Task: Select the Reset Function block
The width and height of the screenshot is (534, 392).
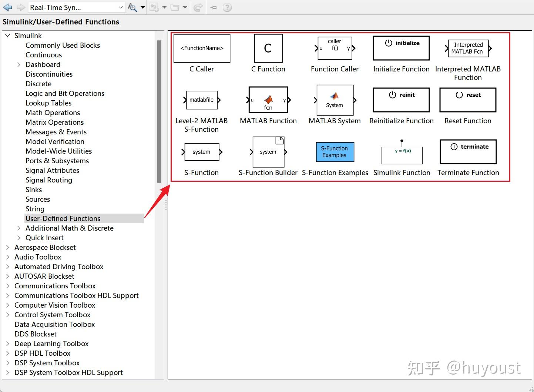Action: 467,100
